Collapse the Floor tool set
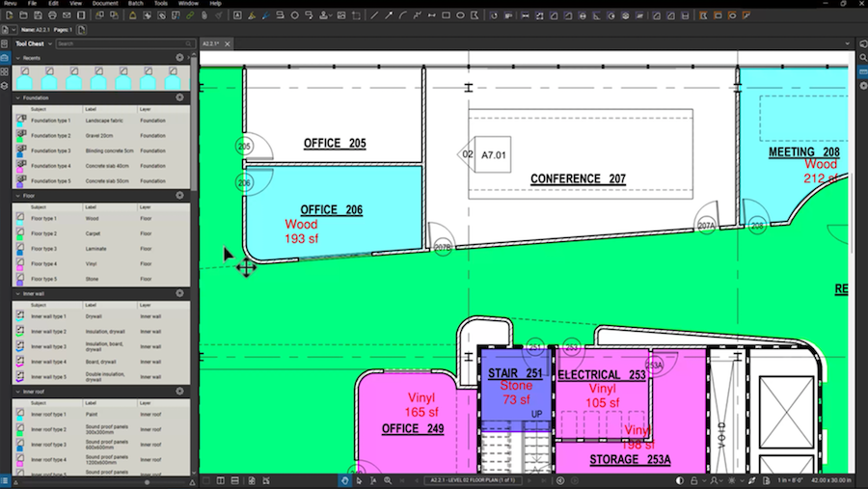The height and width of the screenshot is (489, 868). pyautogui.click(x=17, y=196)
